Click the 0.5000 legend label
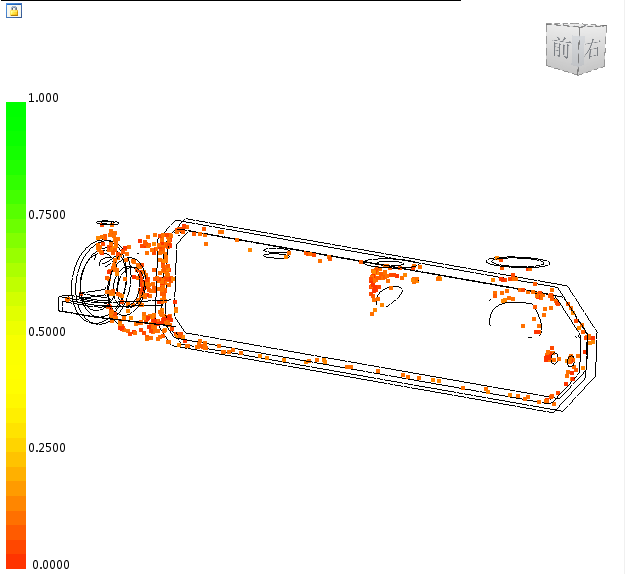 coord(47,332)
